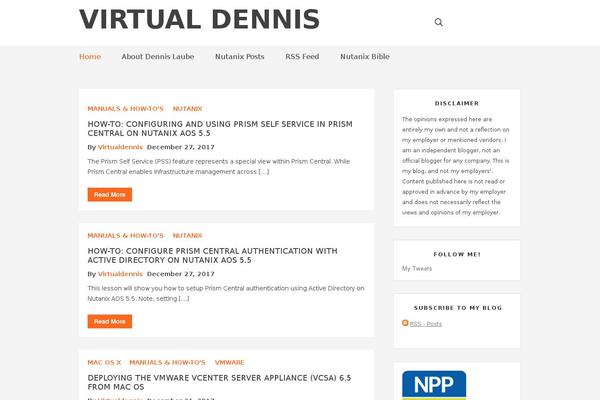Click the Disclaimer widget heading
600x400 pixels.
(457, 103)
